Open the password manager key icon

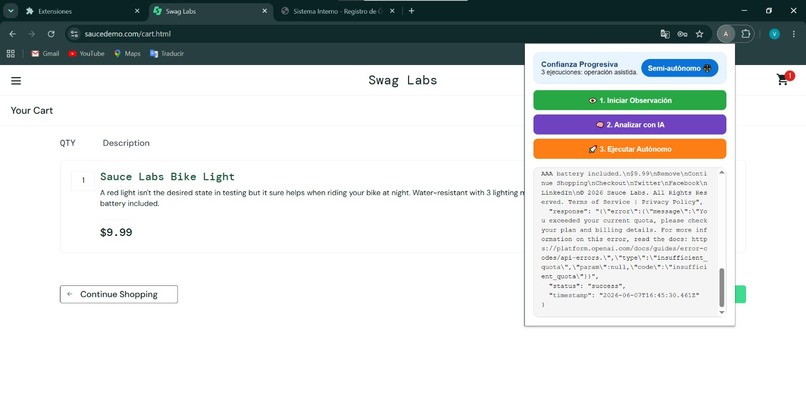point(682,34)
